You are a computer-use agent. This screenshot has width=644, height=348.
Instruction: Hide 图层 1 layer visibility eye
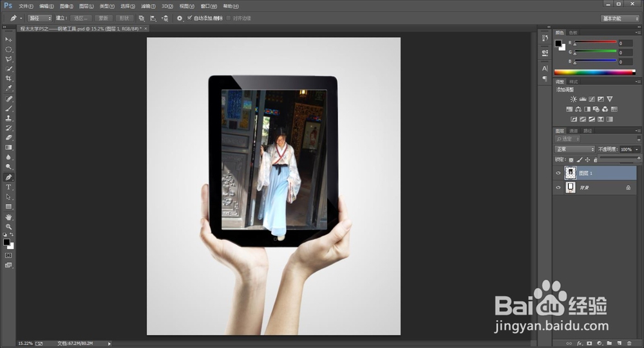[x=558, y=173]
